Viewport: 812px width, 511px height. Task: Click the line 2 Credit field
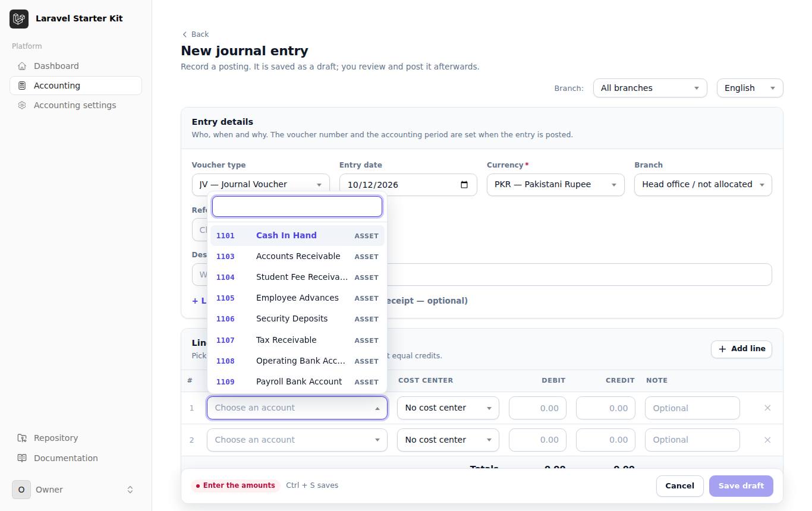tap(606, 440)
